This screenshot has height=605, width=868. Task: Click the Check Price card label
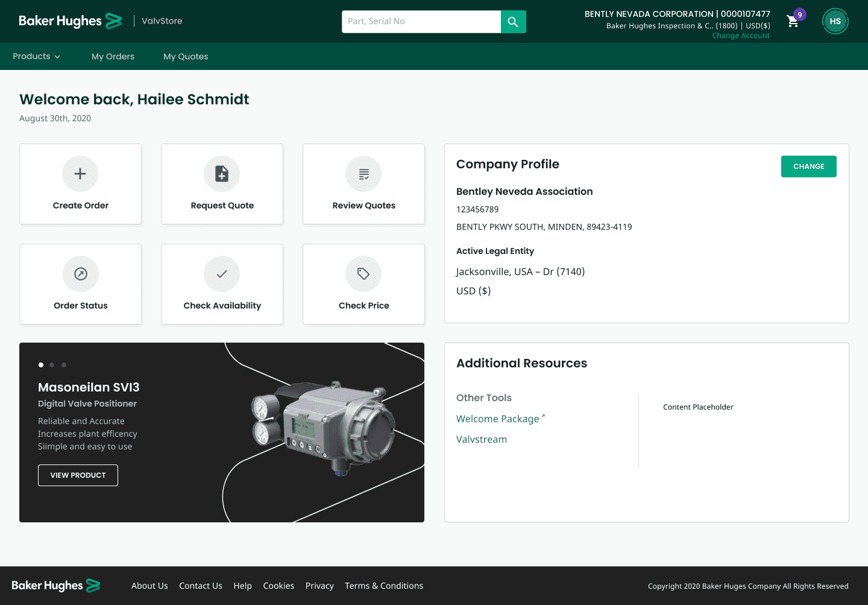[x=364, y=306]
